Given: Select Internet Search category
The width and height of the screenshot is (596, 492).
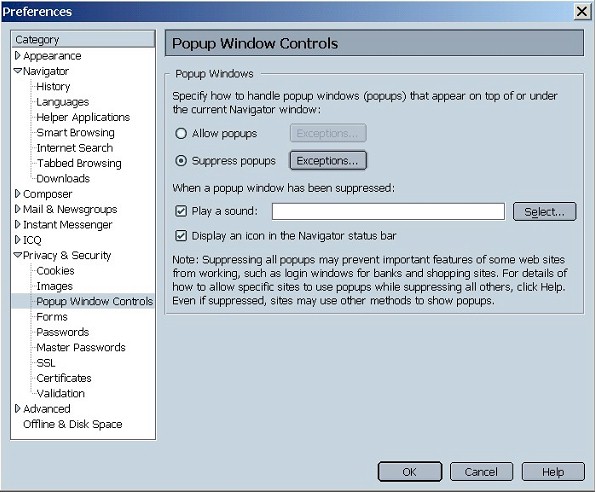Looking at the screenshot, I should pyautogui.click(x=74, y=148).
